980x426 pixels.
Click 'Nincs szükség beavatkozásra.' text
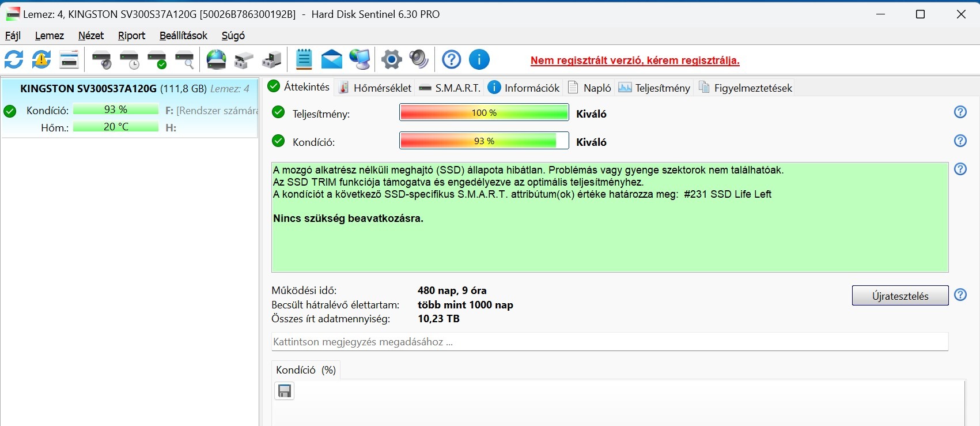point(349,218)
